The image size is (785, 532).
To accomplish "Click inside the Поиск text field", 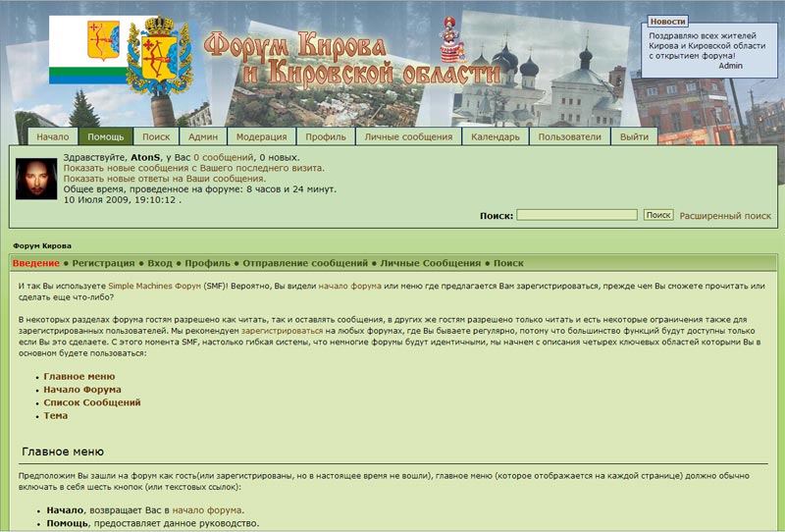I will click(577, 215).
